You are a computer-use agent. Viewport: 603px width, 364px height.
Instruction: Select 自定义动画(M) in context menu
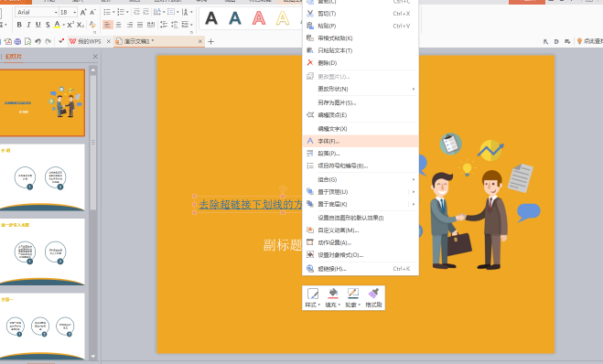[361, 230]
